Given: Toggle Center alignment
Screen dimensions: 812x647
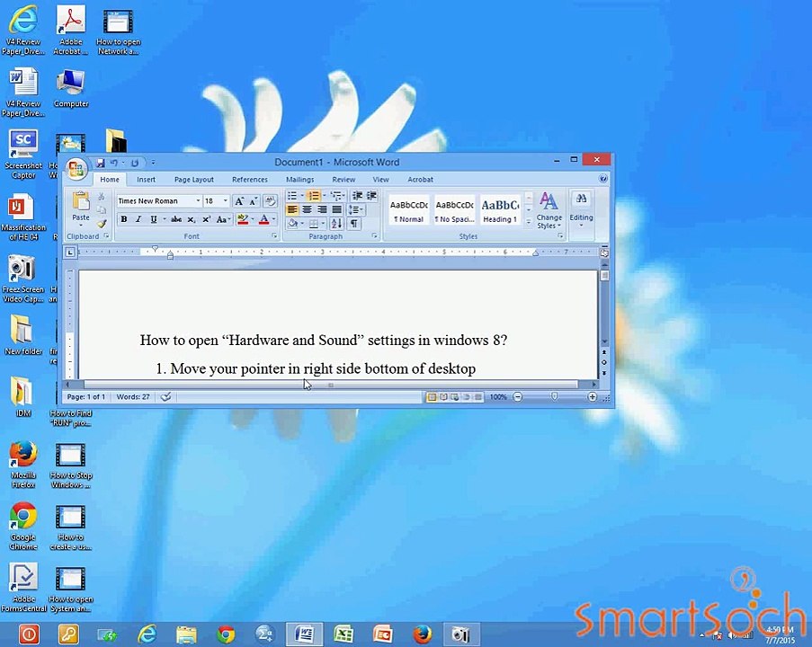Looking at the screenshot, I should click(307, 209).
